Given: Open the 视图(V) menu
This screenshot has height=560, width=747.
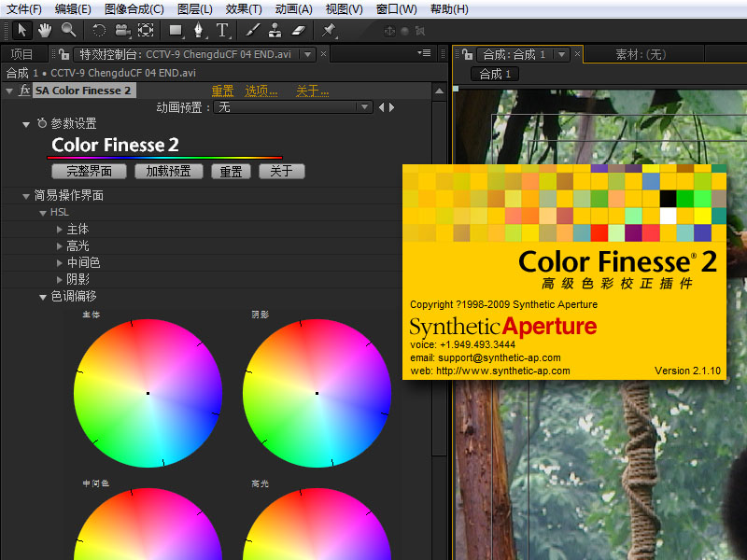Looking at the screenshot, I should point(344,9).
